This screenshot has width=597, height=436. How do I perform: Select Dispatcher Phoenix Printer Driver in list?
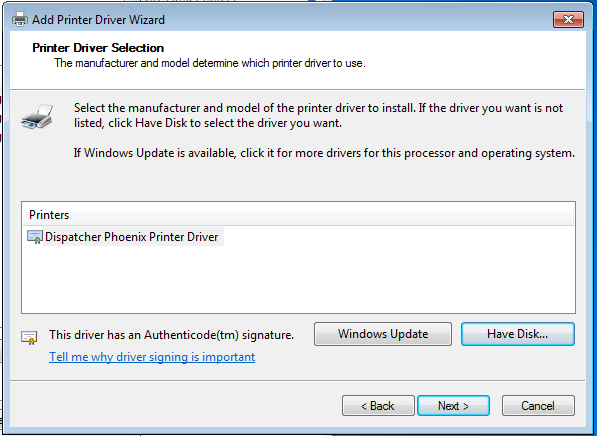(132, 237)
